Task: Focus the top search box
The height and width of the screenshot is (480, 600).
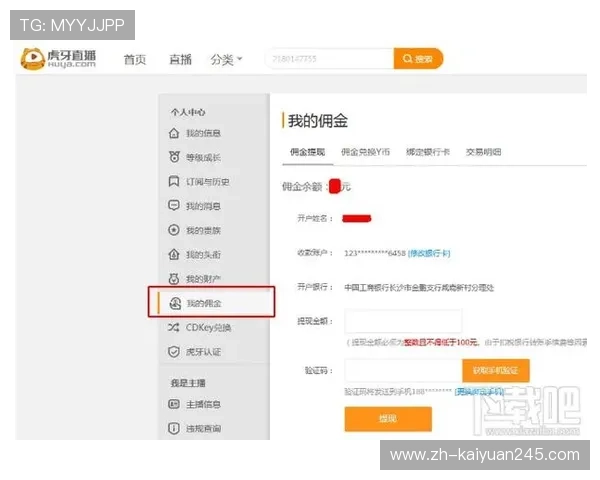Action: click(329, 59)
